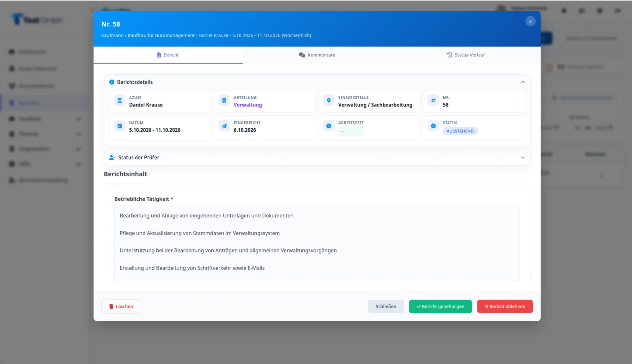This screenshot has height=364, width=632.
Task: Expand the Status der Prüfer section
Action: click(x=523, y=158)
